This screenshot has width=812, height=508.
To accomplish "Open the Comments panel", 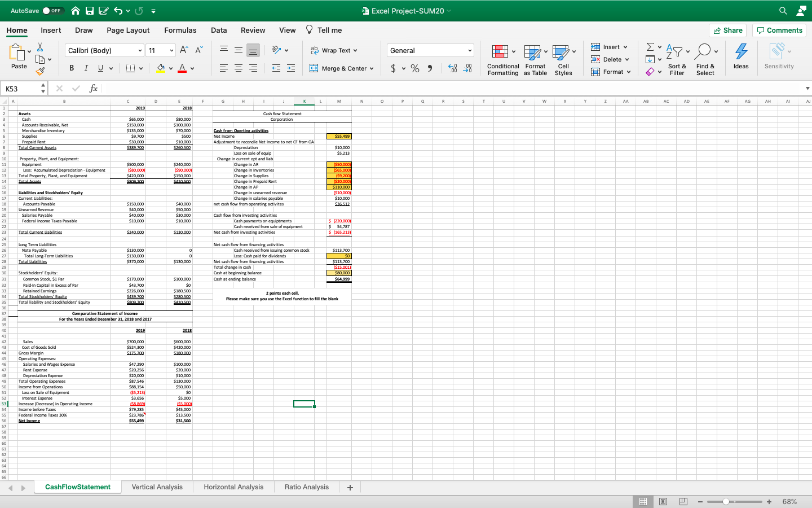I will 779,30.
